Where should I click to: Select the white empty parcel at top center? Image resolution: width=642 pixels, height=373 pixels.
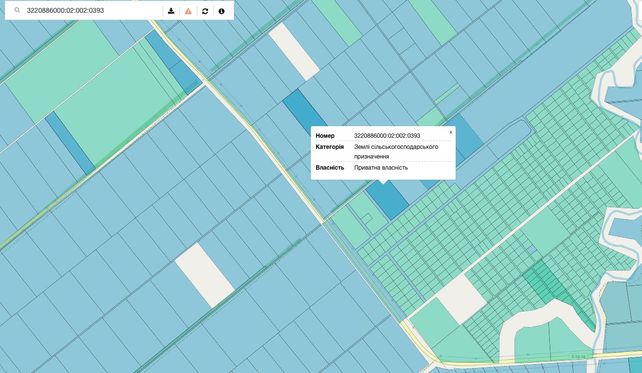[x=294, y=51]
